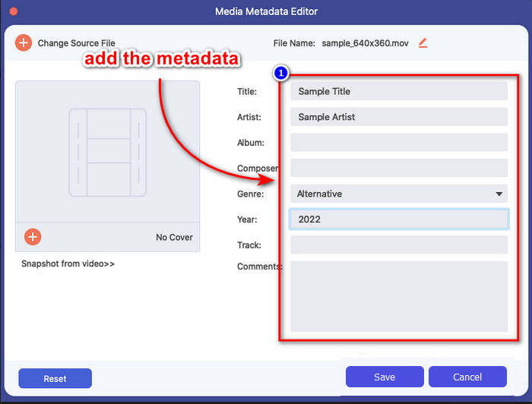Focus the empty Album input field
The width and height of the screenshot is (532, 404).
(x=398, y=143)
